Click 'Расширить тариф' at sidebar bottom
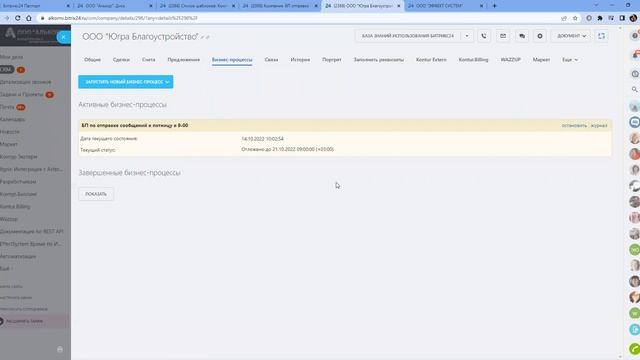640x360 pixels. click(x=24, y=321)
